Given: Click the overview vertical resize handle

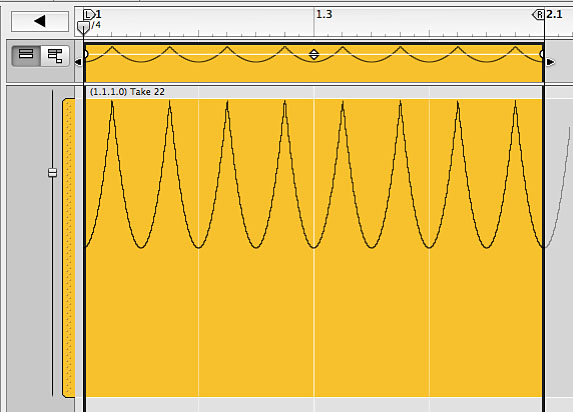Looking at the screenshot, I should 314,54.
